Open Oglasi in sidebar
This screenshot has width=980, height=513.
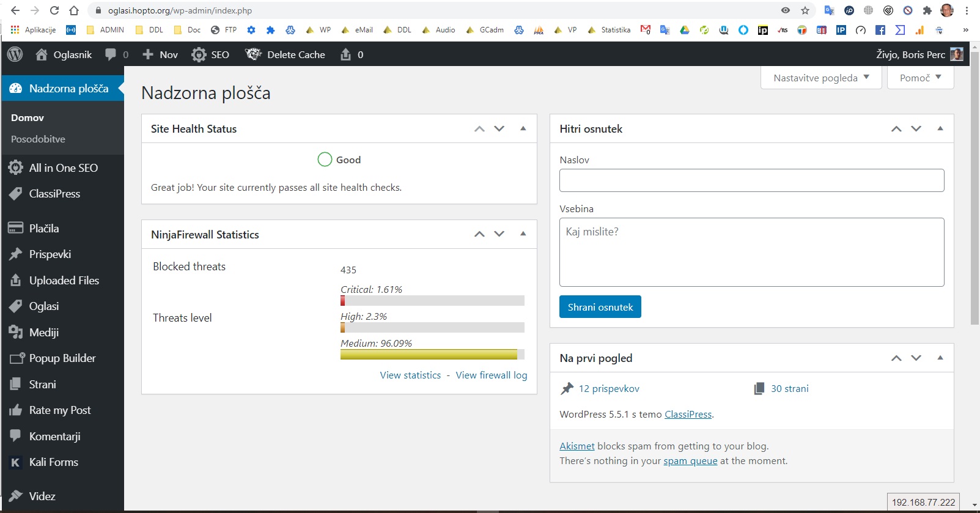click(x=62, y=306)
